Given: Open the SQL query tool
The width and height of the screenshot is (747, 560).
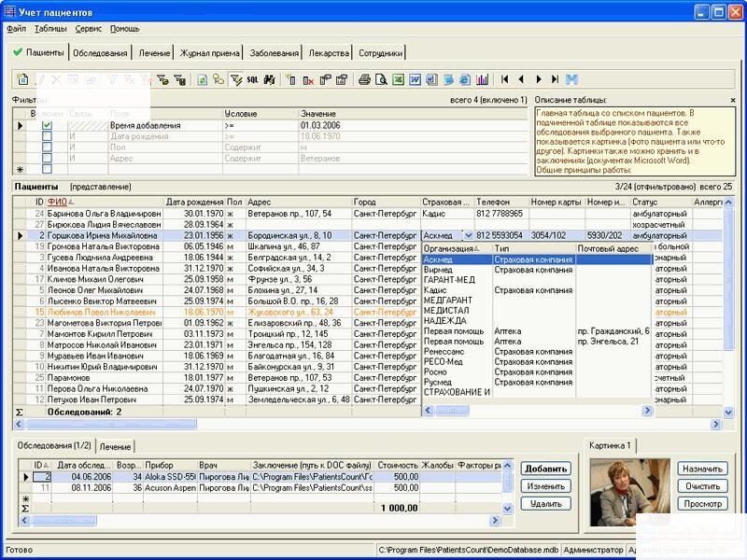Looking at the screenshot, I should pos(252,79).
